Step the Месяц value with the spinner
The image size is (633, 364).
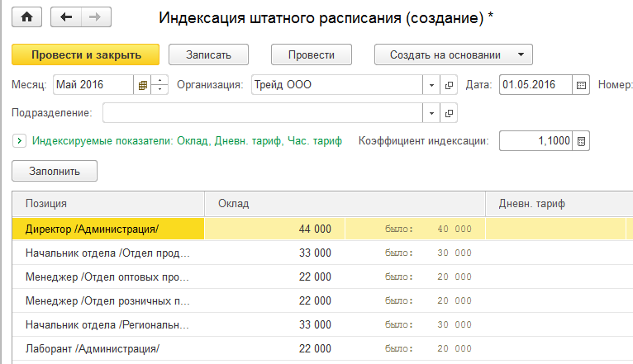pyautogui.click(x=160, y=85)
